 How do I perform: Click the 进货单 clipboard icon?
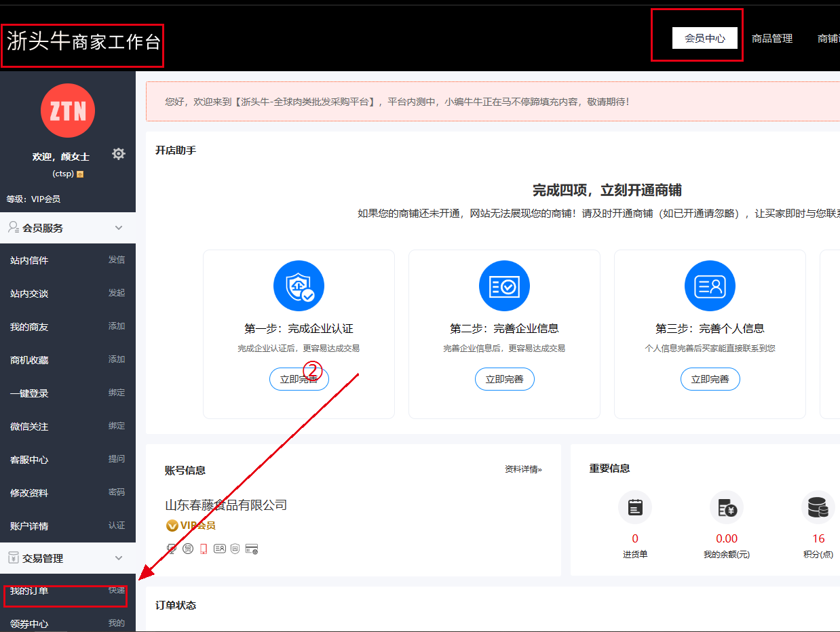coord(635,507)
